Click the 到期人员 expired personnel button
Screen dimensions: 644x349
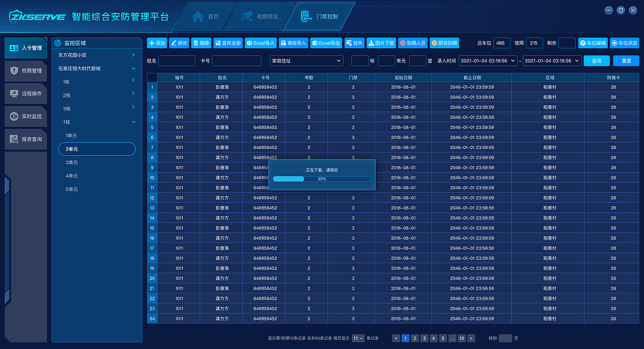pyautogui.click(x=413, y=43)
